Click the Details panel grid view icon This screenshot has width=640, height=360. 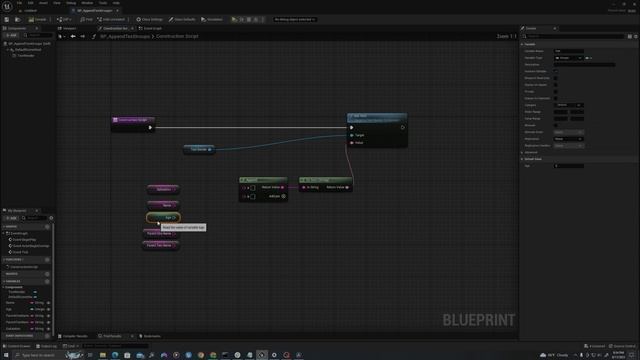click(630, 36)
